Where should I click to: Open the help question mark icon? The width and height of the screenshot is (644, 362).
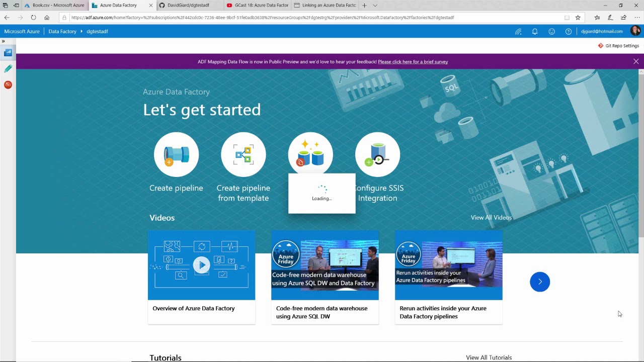pyautogui.click(x=569, y=31)
